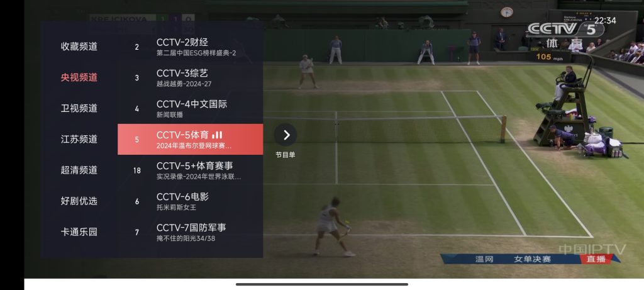Screen dimensions: 644x290
Task: Open the 超清频道 category
Action: coord(79,170)
